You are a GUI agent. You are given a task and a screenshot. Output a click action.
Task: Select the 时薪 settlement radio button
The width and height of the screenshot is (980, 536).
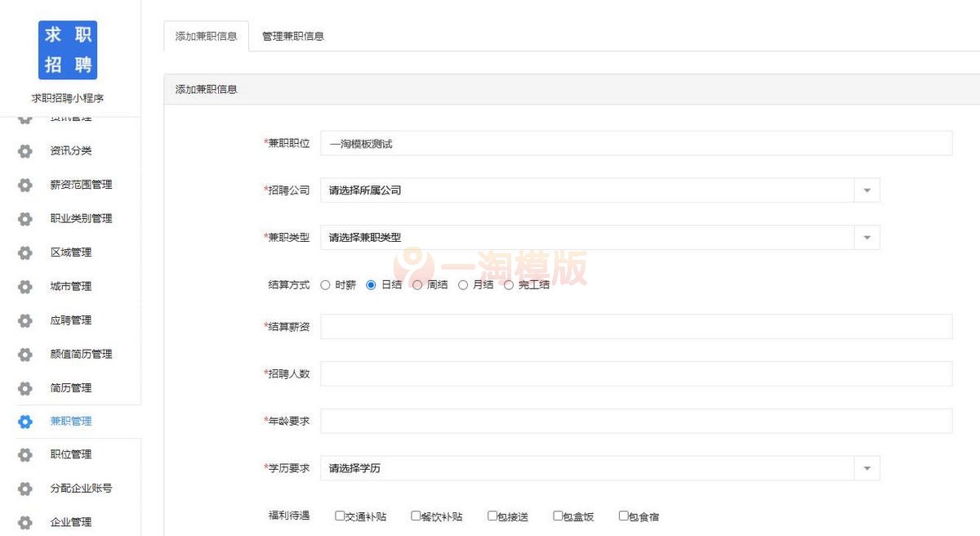coord(325,285)
